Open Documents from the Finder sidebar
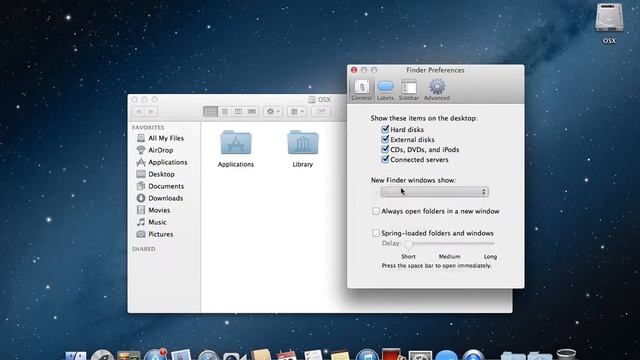 click(x=166, y=186)
